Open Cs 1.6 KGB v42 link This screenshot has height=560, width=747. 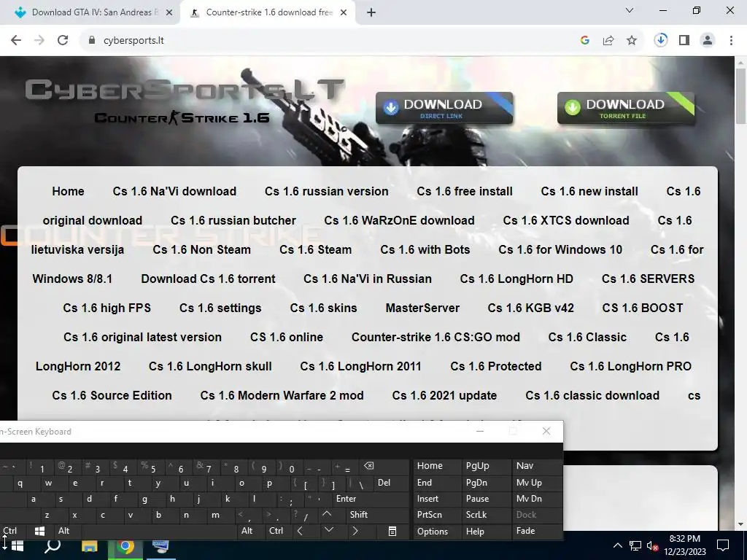[x=531, y=308]
